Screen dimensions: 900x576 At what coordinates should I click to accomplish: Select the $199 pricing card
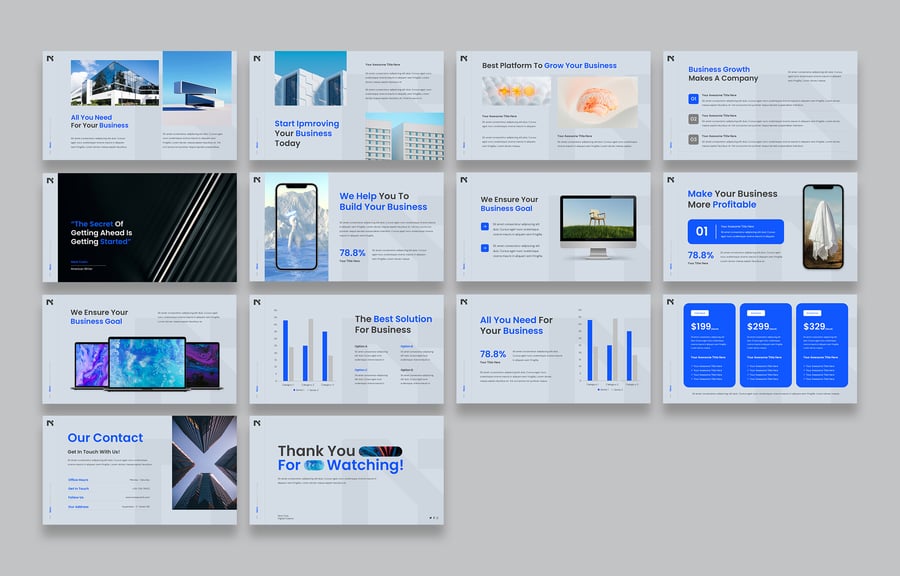[709, 345]
